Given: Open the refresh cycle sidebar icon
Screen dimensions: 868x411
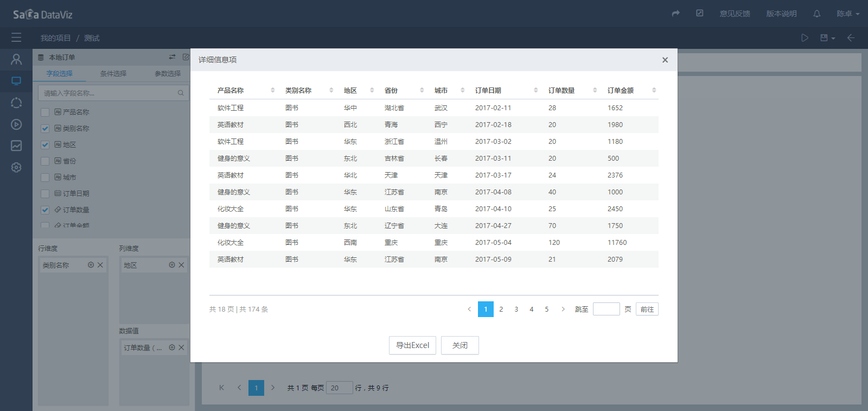Looking at the screenshot, I should 16,103.
